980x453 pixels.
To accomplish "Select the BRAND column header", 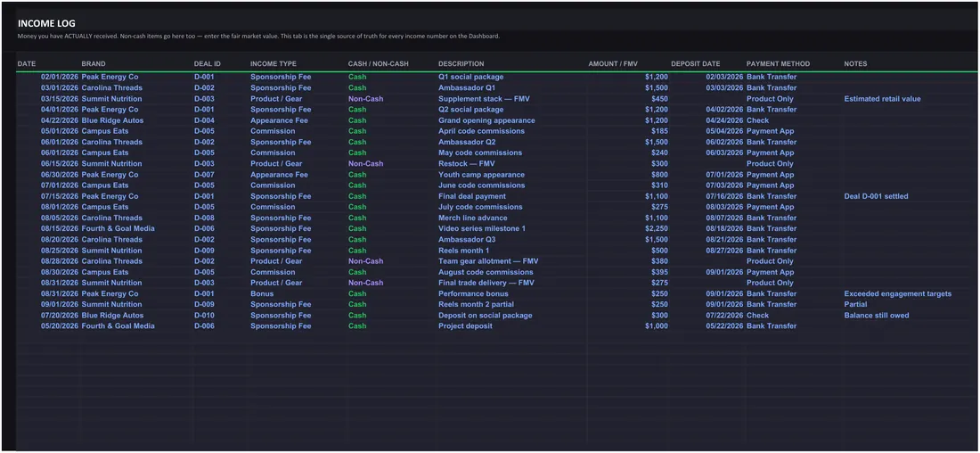I will (x=94, y=64).
